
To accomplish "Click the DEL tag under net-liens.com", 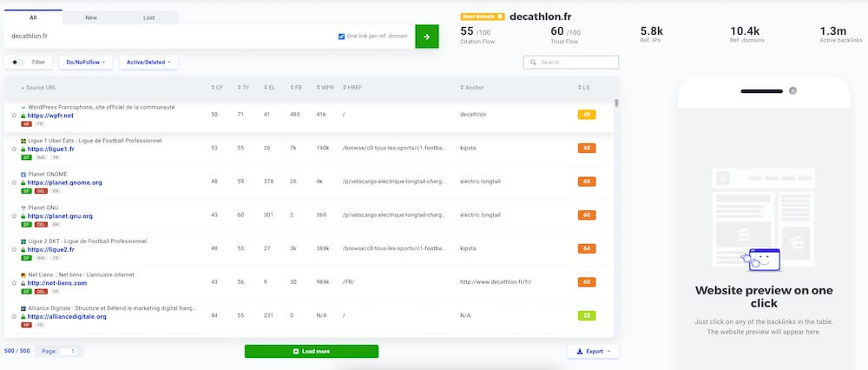I will [x=41, y=291].
